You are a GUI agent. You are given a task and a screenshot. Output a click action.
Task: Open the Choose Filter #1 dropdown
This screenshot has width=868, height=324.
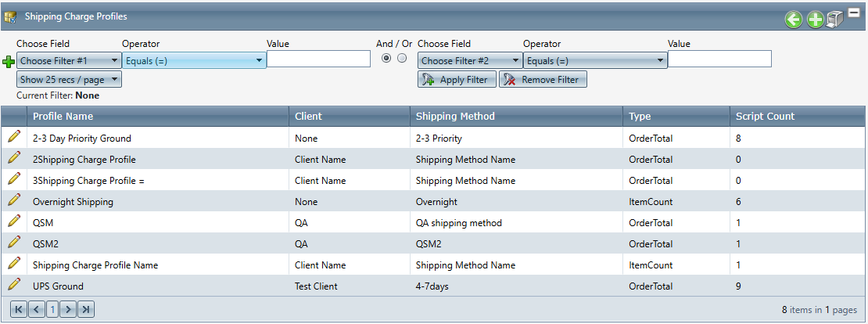coord(69,60)
